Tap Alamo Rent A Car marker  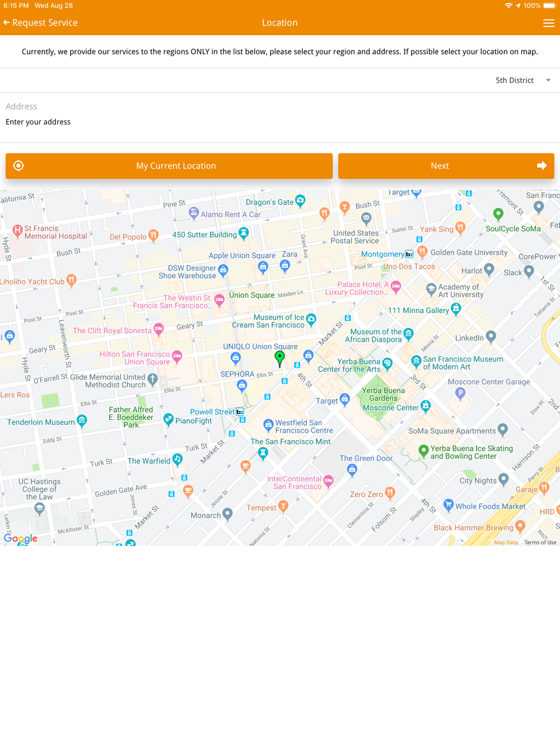[194, 213]
